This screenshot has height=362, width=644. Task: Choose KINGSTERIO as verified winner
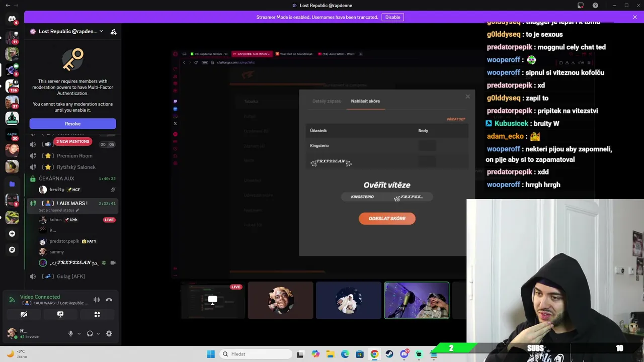point(362,197)
